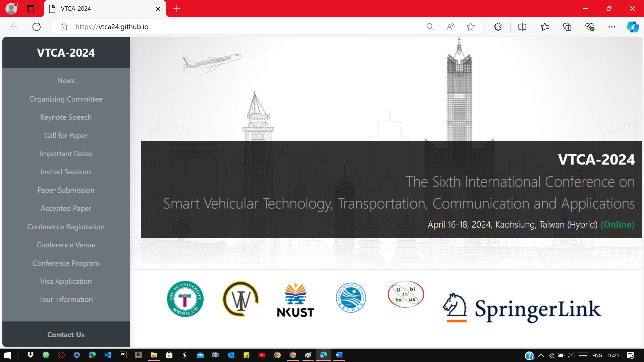Open the News menu item
The image size is (644, 362).
tap(66, 81)
